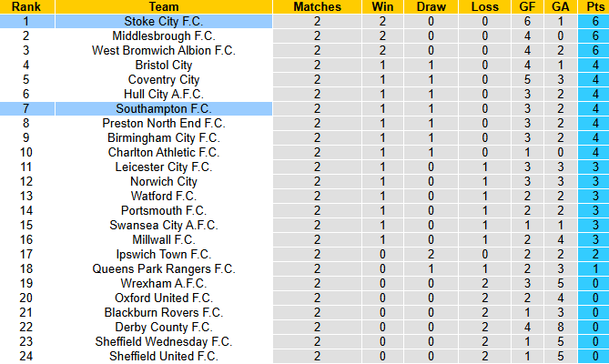
Task: Open Coventry City team entry
Action: [163, 79]
